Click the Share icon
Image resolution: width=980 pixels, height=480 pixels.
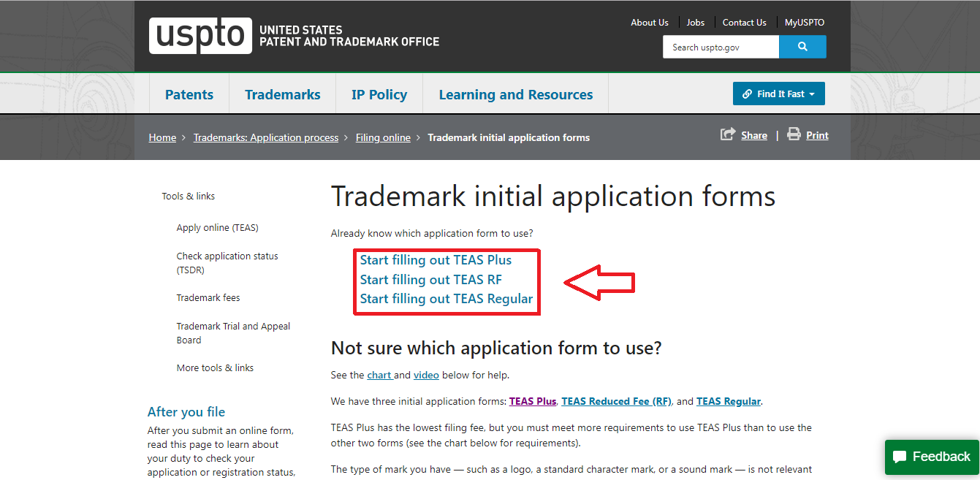[728, 134]
